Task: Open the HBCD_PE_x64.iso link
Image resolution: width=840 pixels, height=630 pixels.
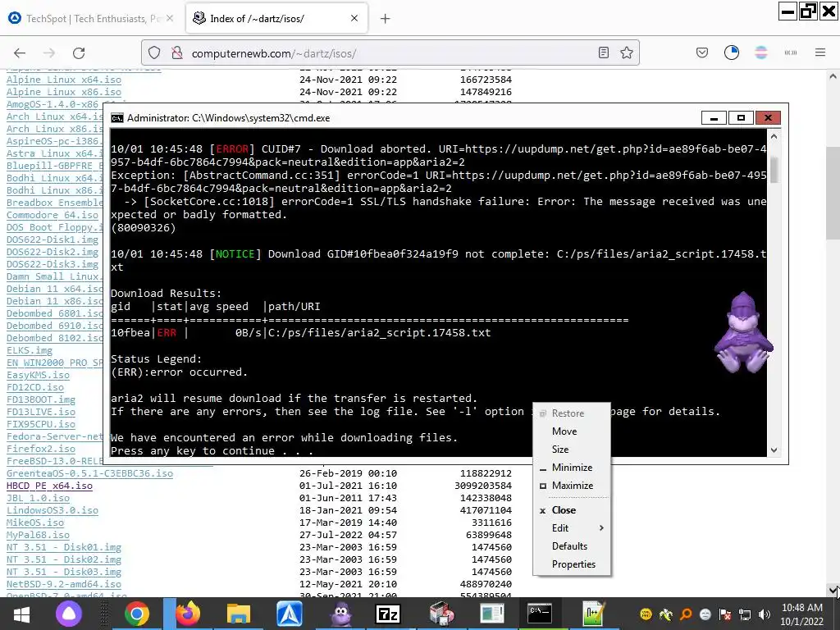Action: [x=49, y=486]
